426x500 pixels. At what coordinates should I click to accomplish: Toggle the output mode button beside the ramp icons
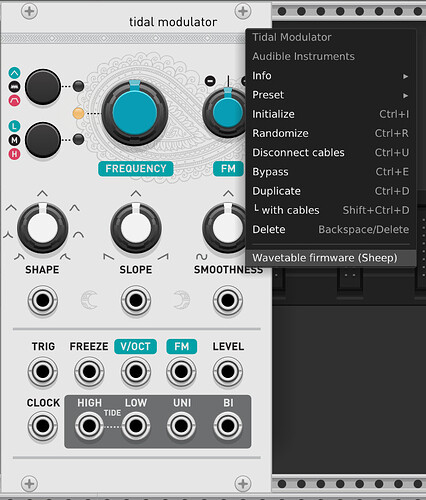click(43, 87)
